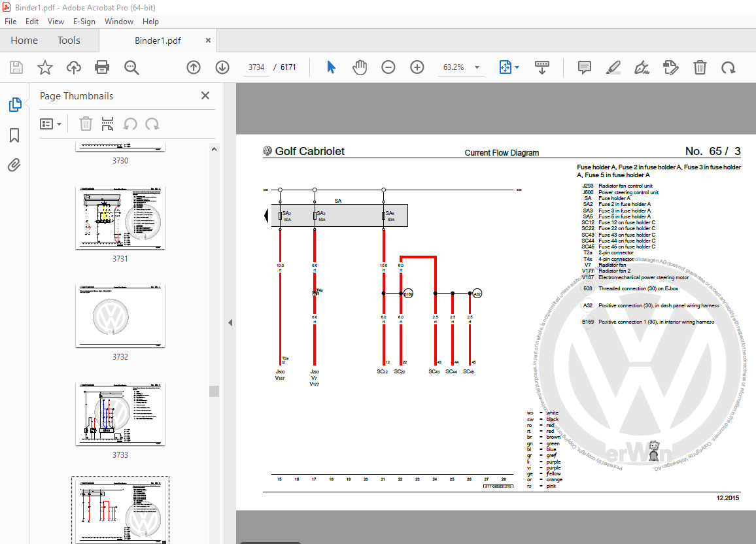
Task: Collapse the navigation pane with left arrow
Action: pyautogui.click(x=230, y=322)
